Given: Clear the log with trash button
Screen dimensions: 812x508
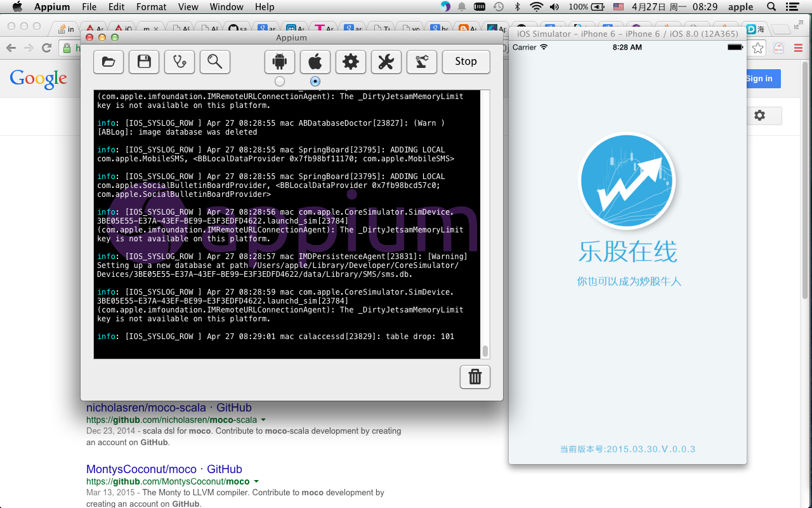Looking at the screenshot, I should tap(475, 377).
